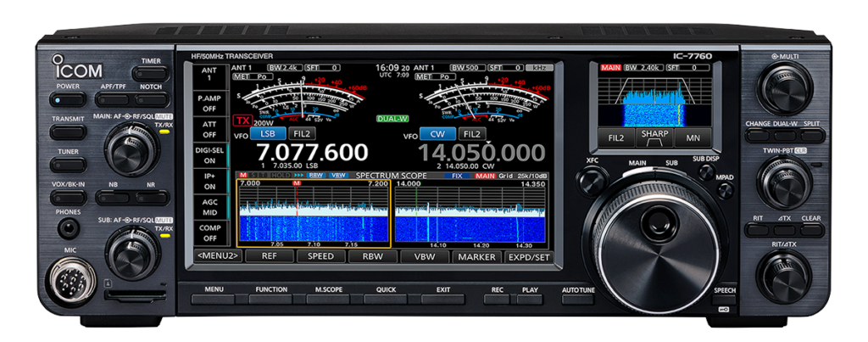Tap the <MENU2> scope menu key
Viewport: 868px width, 342px height.
(220, 256)
